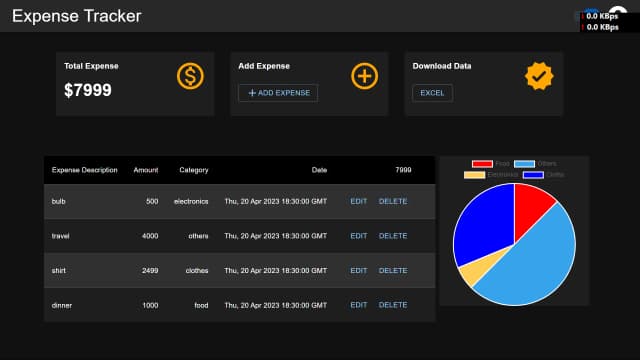
Task: Delete the bulb expense row
Action: click(x=393, y=201)
